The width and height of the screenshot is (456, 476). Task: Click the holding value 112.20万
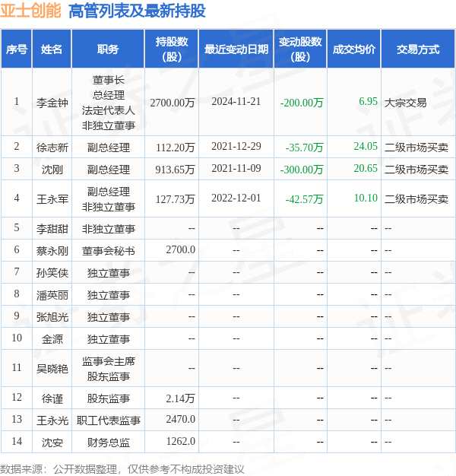(x=175, y=148)
